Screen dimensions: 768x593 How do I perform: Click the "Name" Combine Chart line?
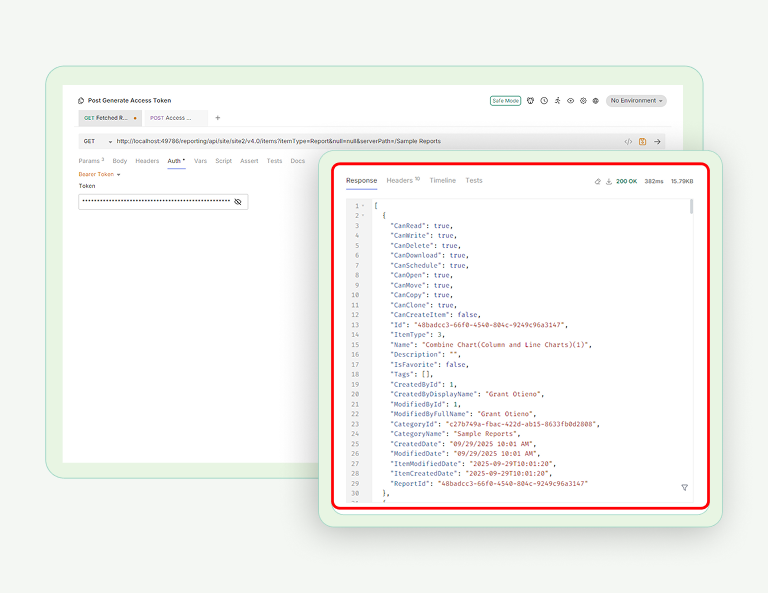pos(491,345)
